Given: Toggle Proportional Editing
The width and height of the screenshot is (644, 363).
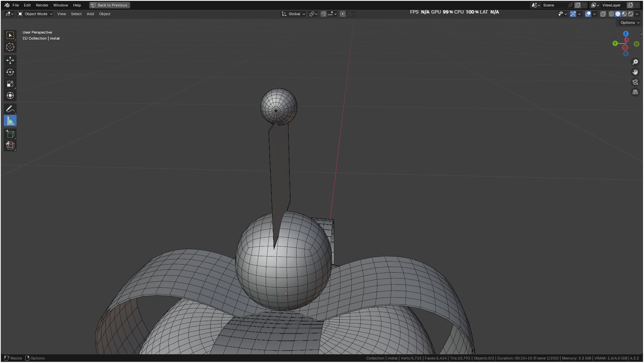Looking at the screenshot, I should pos(342,14).
